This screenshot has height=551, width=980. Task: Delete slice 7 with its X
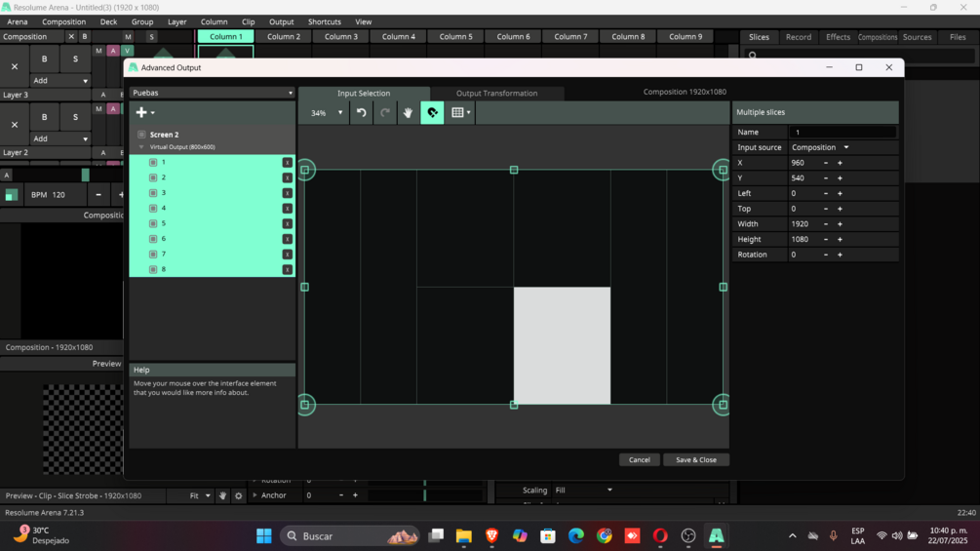pyautogui.click(x=288, y=255)
